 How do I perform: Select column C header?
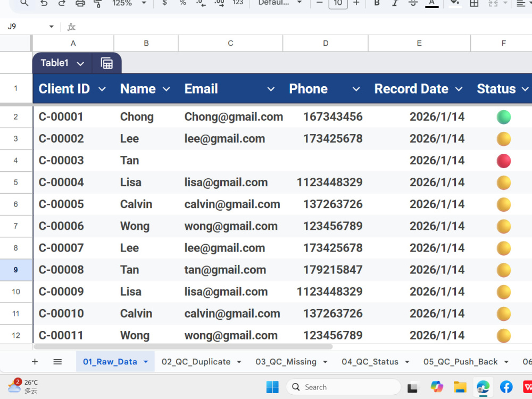click(230, 43)
